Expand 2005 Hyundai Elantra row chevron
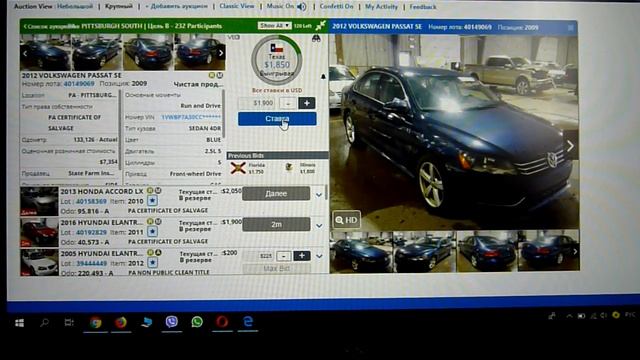 319,256
